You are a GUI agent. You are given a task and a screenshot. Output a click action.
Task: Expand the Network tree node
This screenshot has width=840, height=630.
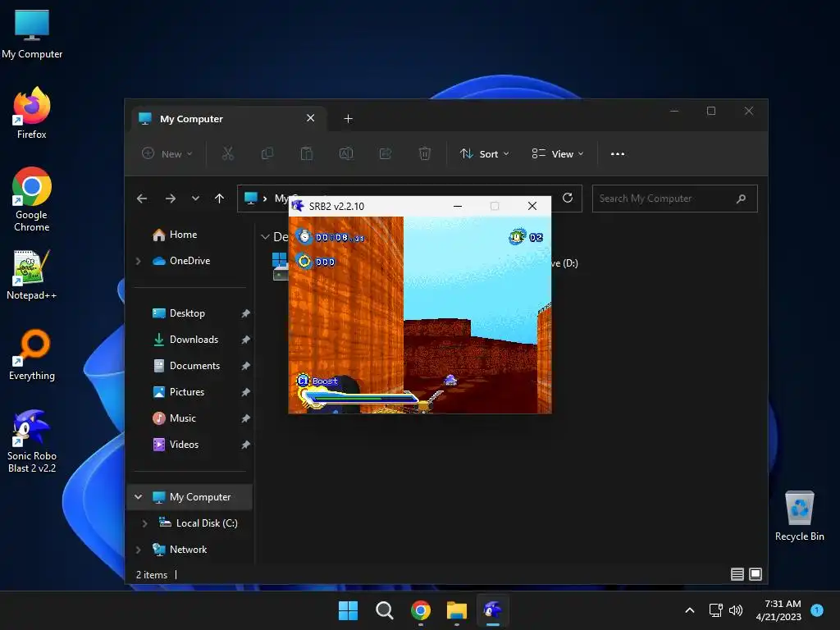[138, 550]
